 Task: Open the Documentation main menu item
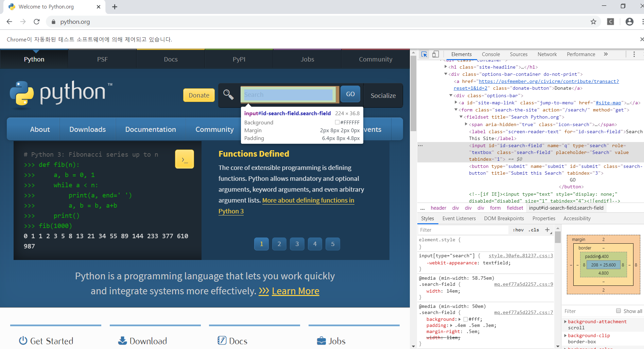(151, 129)
